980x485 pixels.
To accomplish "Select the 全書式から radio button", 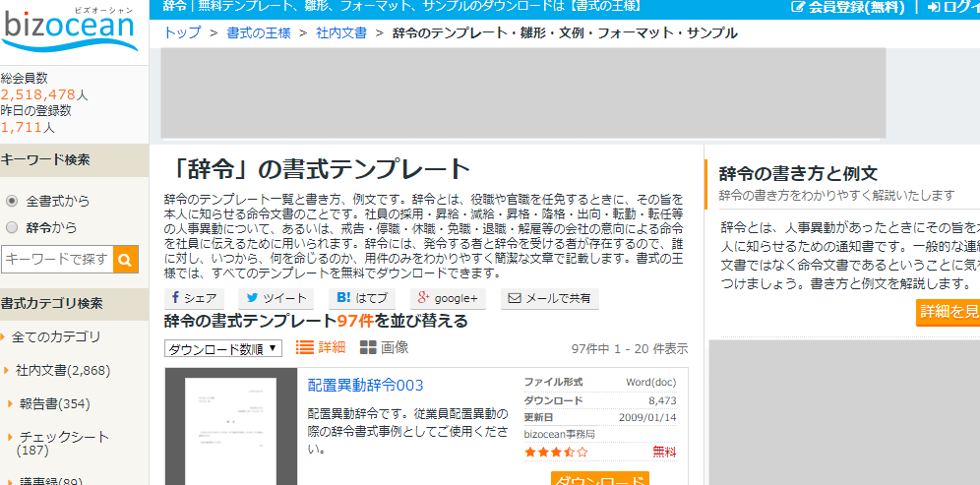I will click(11, 202).
